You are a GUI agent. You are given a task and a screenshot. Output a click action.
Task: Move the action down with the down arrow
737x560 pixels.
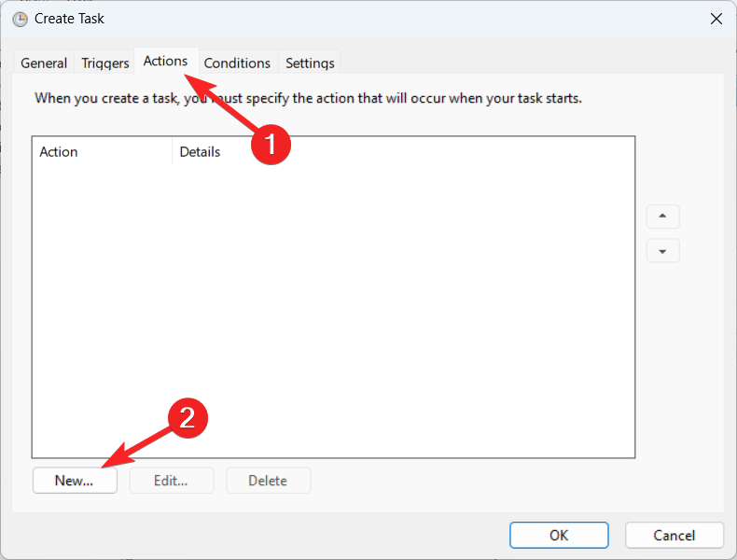point(662,251)
